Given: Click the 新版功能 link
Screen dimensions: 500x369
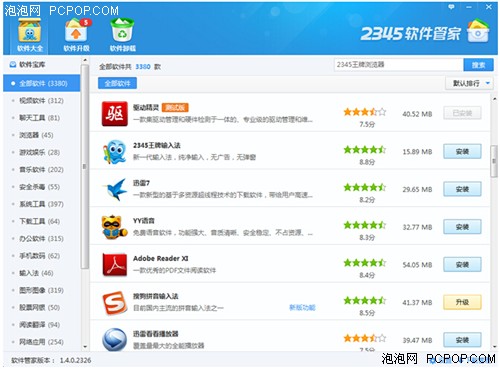Looking at the screenshot, I should [302, 307].
